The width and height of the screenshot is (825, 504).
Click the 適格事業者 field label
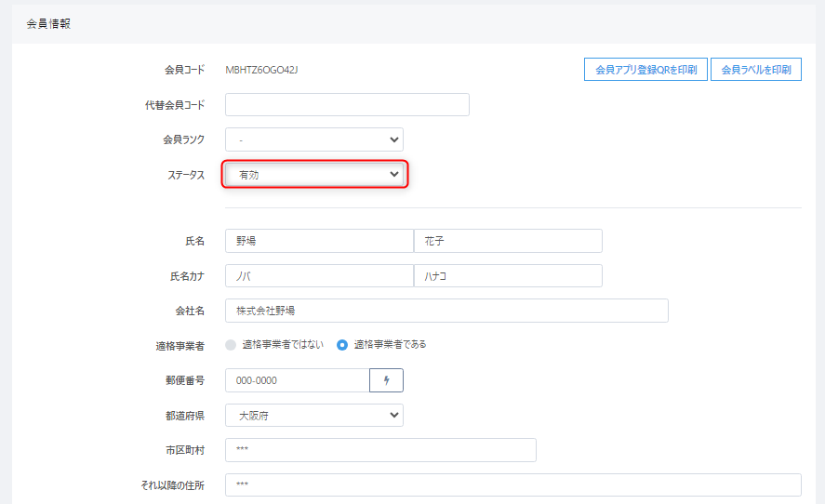pyautogui.click(x=180, y=345)
